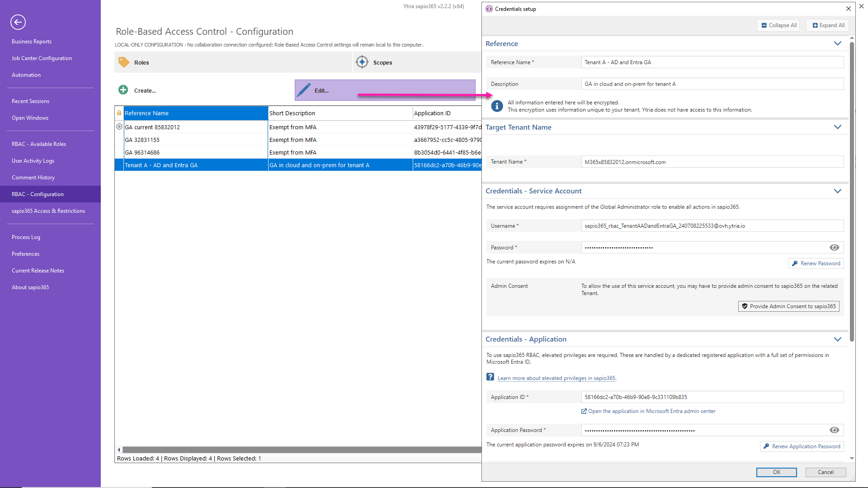Open the Process Log sidebar item

pyautogui.click(x=26, y=237)
